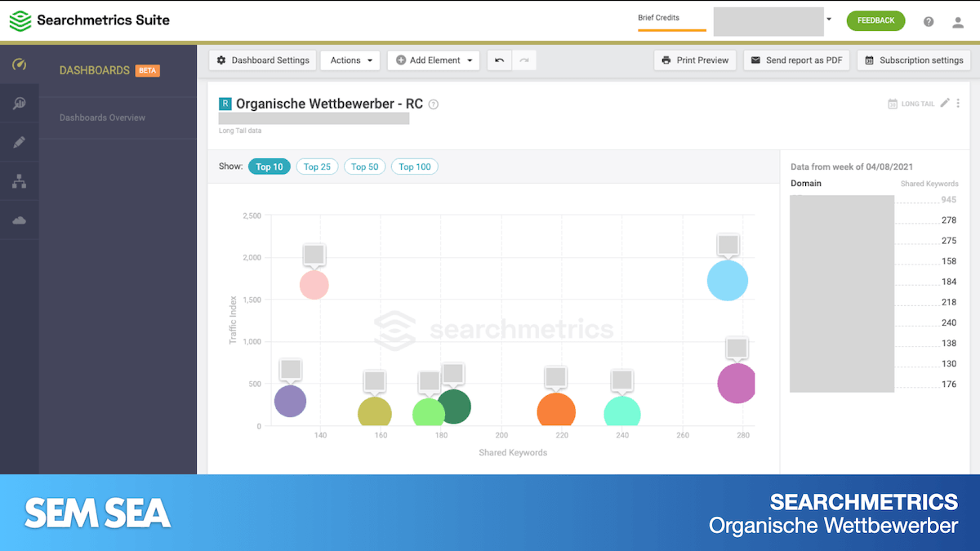Open the user profile icon
This screenshot has width=980, height=551.
(958, 22)
